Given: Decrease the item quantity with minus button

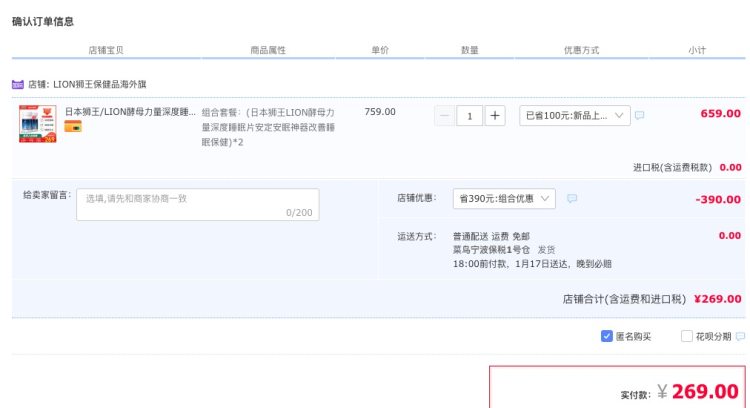Looking at the screenshot, I should point(444,116).
